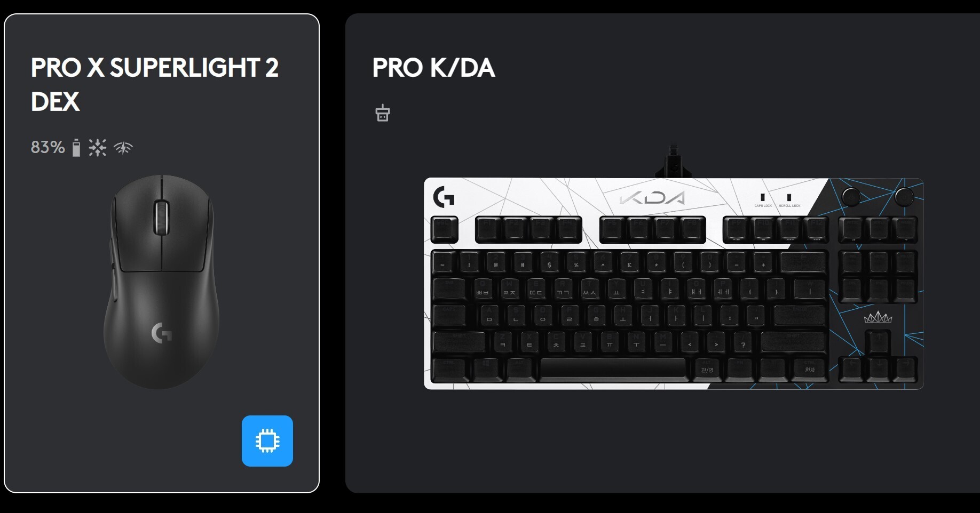Click the battery icon next to 83%
This screenshot has height=513, width=980.
pos(76,148)
